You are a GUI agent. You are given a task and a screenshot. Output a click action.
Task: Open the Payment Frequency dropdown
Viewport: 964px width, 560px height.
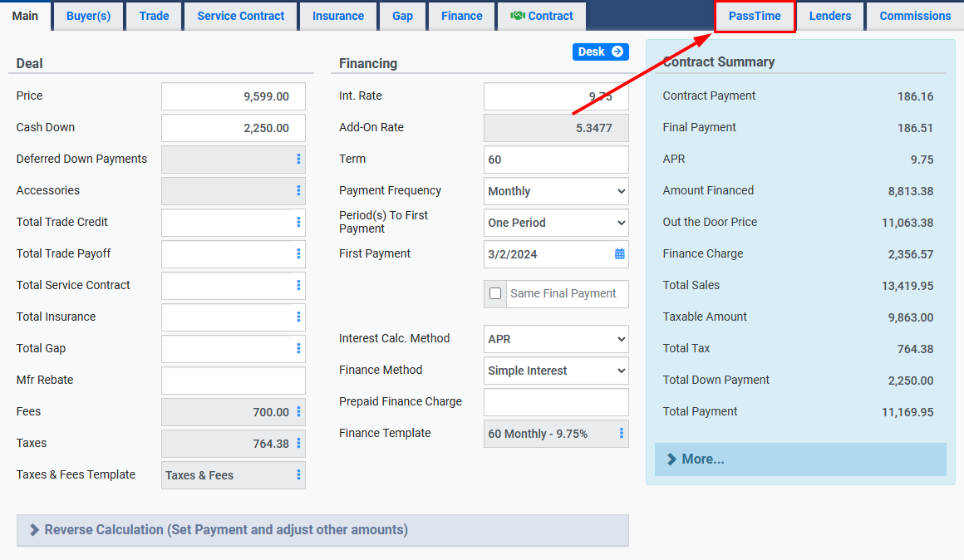coord(556,191)
